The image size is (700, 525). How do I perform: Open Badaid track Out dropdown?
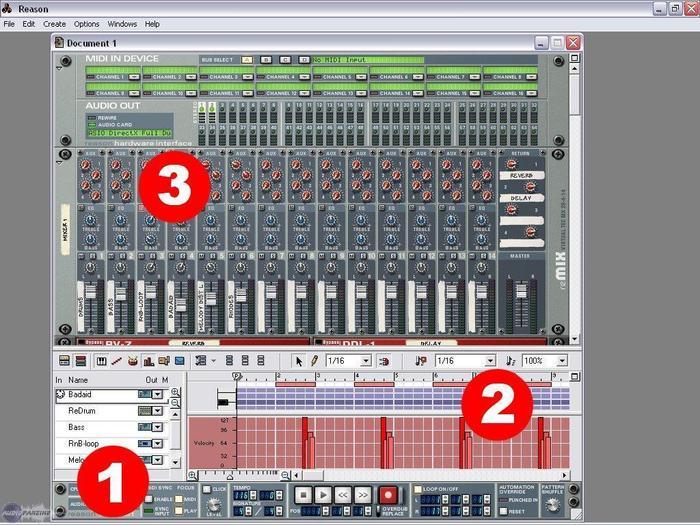[x=158, y=395]
